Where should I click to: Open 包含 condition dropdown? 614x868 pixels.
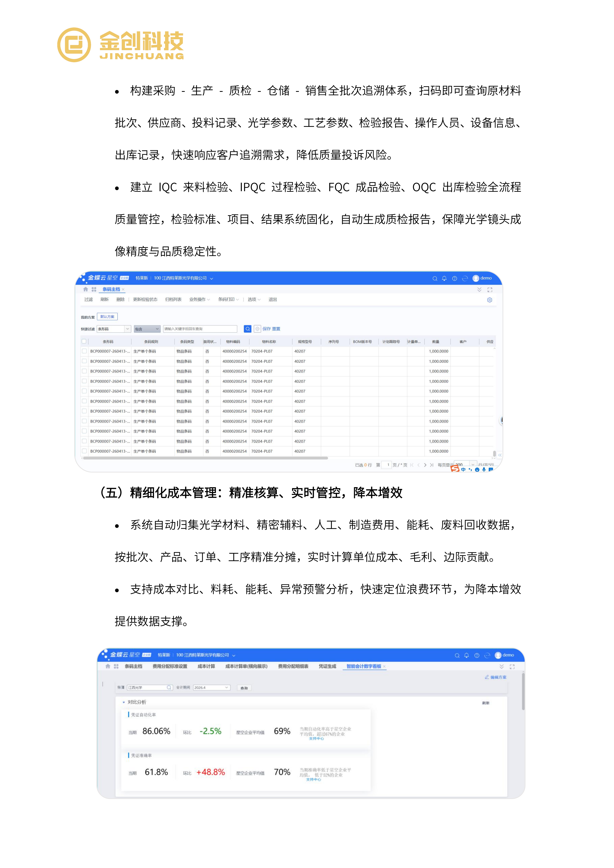pyautogui.click(x=147, y=329)
